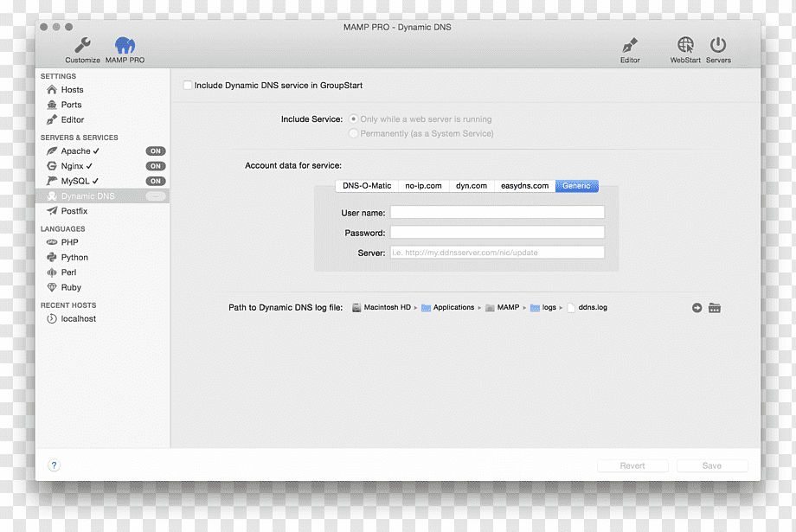The image size is (796, 532).
Task: Enable Include Dynamic DNS service in GroupStart
Action: 188,86
